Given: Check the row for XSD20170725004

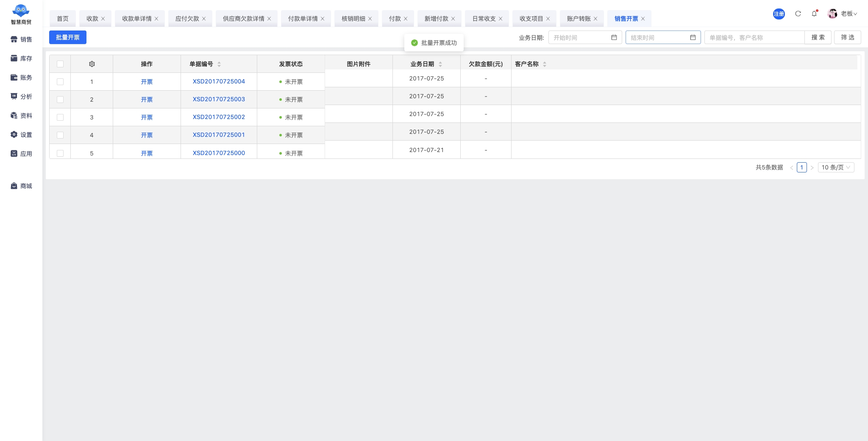Looking at the screenshot, I should coord(60,82).
